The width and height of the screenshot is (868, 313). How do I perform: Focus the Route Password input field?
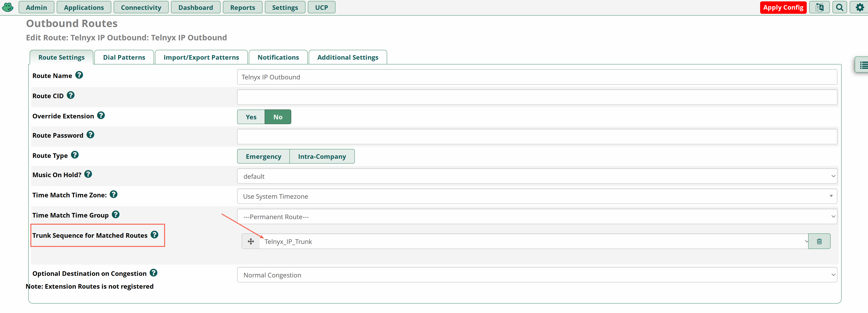tap(537, 137)
